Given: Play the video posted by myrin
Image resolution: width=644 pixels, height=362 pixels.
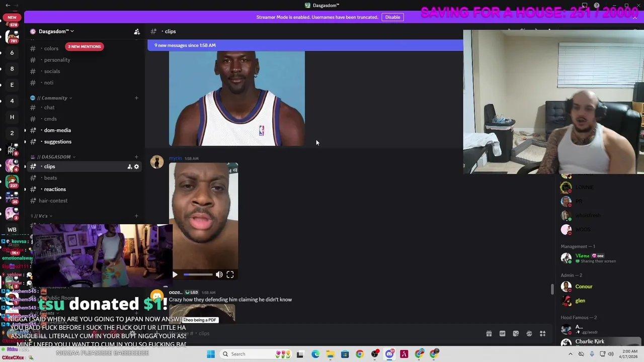Looking at the screenshot, I should [x=175, y=275].
